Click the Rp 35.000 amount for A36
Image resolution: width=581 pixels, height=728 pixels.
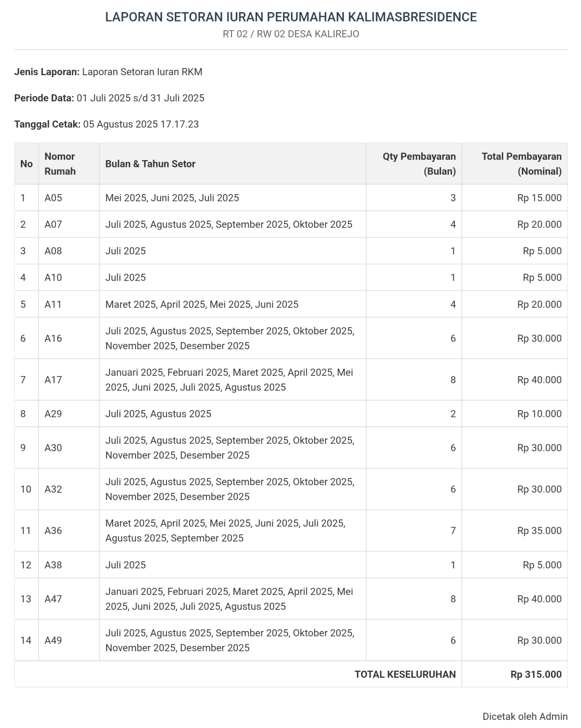539,531
